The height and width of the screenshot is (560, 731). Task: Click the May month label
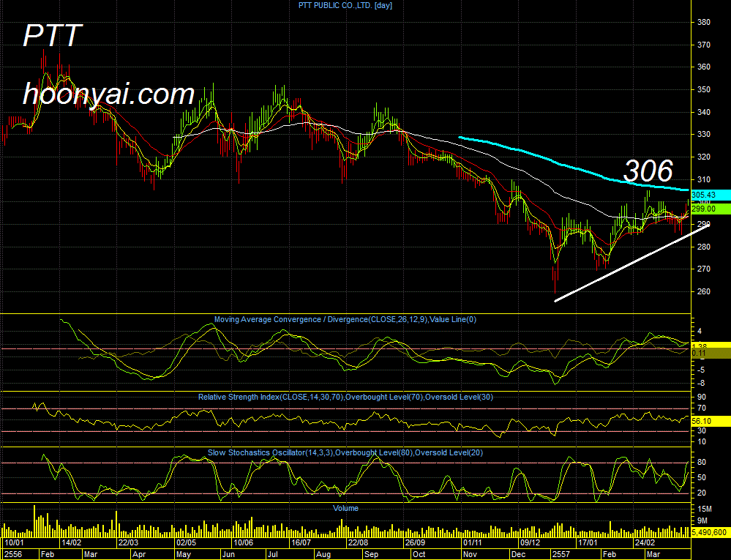pos(184,554)
